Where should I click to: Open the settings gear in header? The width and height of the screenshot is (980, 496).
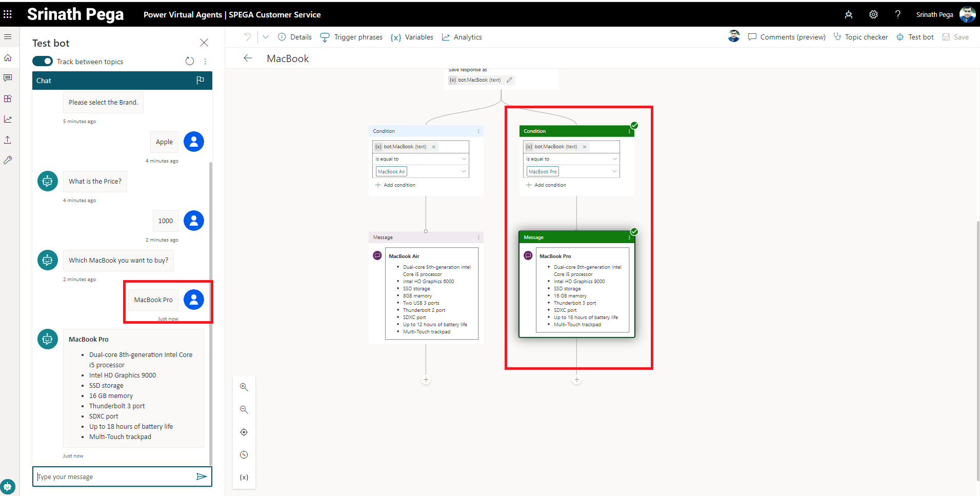(x=873, y=14)
